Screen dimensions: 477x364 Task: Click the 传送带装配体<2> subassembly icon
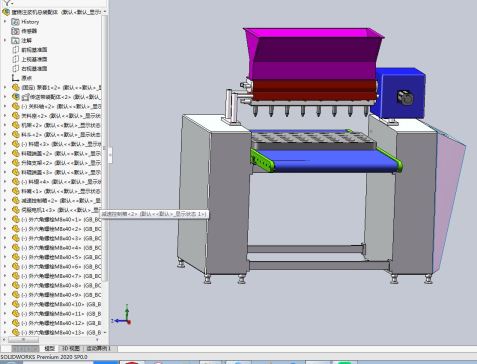16,97
